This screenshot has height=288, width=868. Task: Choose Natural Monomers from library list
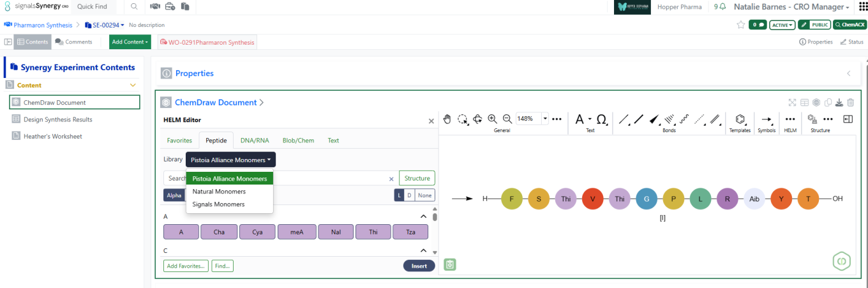pos(219,192)
